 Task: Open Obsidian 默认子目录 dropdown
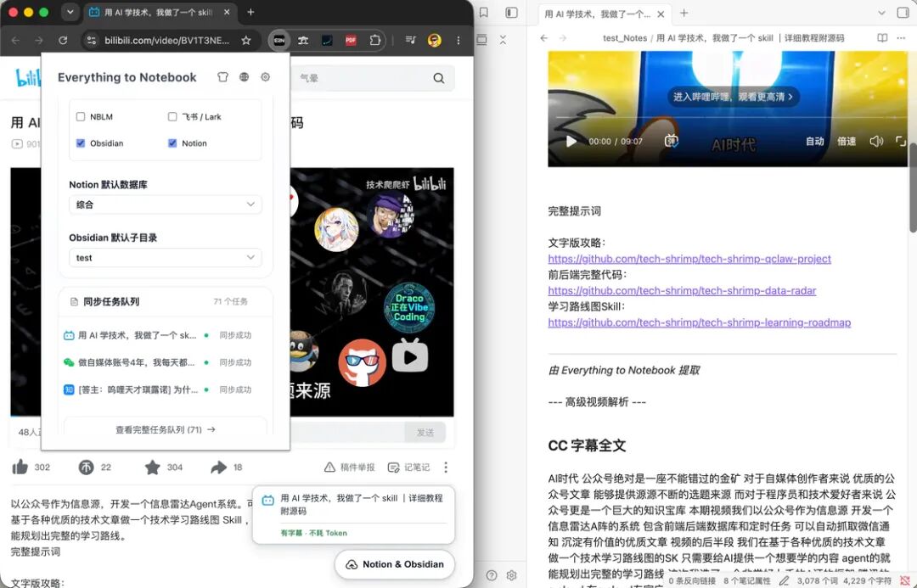click(166, 258)
